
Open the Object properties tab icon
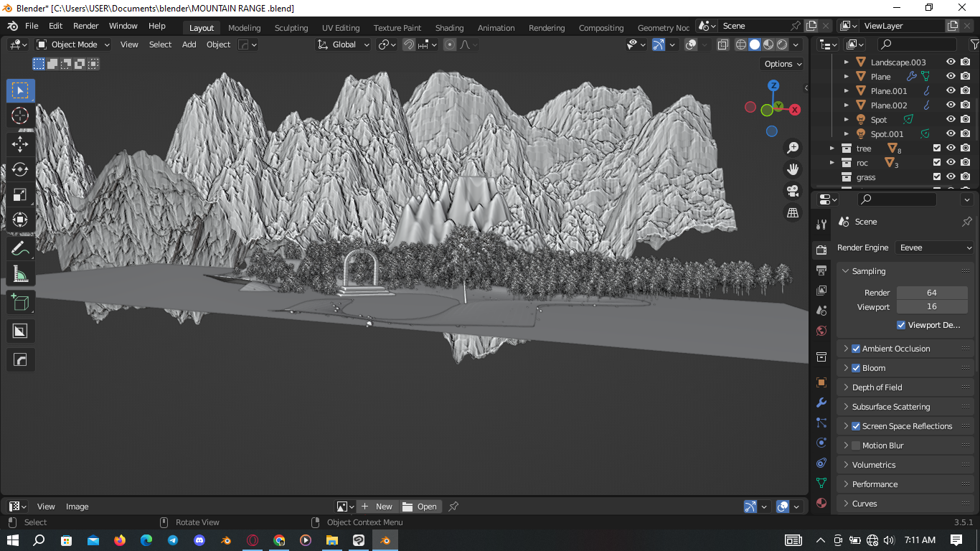821,382
